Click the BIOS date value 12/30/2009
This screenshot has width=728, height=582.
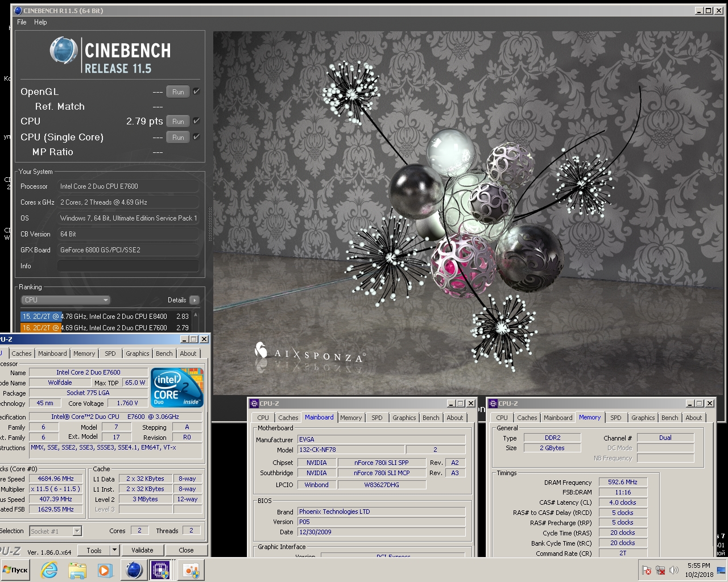(x=382, y=532)
